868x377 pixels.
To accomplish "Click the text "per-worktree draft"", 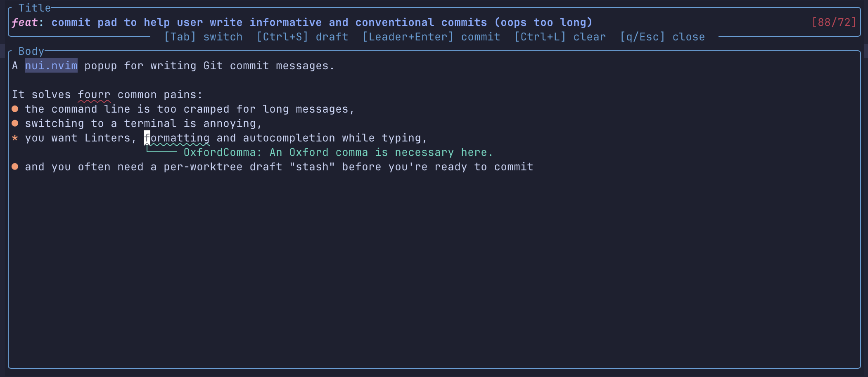I will 223,167.
